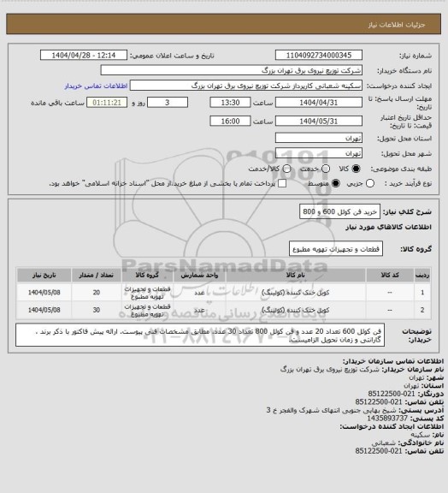Screen dimensions: 448x493
Task: Click the remaining time field 01:11:21
Action: click(x=107, y=103)
